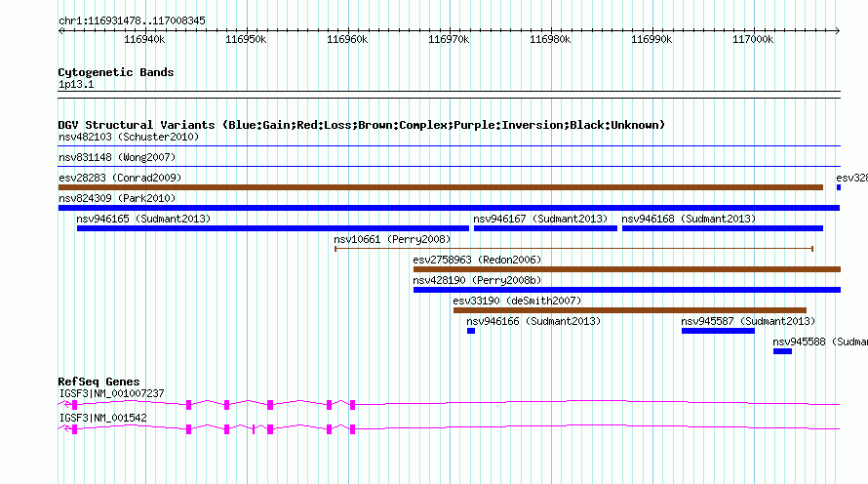The image size is (868, 484).
Task: Click the 116990k ruler label
Action: click(651, 39)
